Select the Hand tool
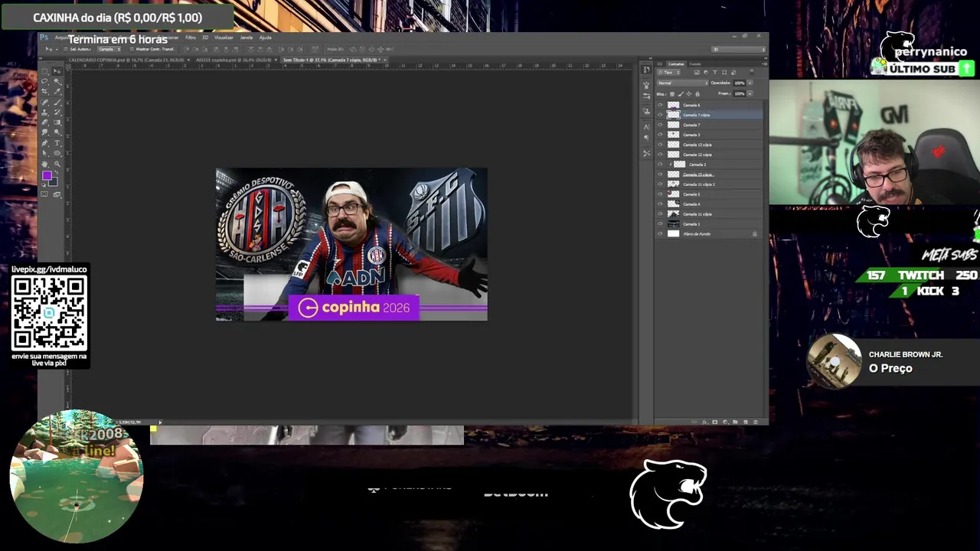The height and width of the screenshot is (551, 980). (x=44, y=164)
